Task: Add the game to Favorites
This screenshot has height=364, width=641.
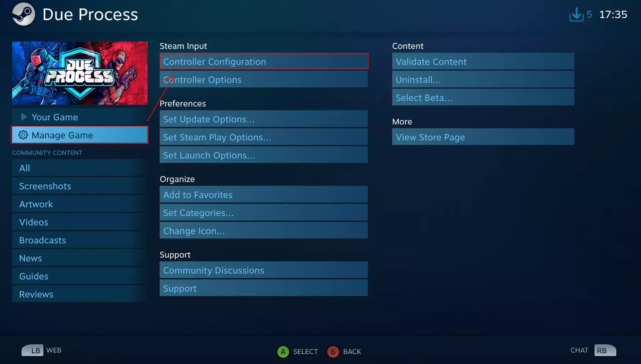Action: [x=264, y=195]
